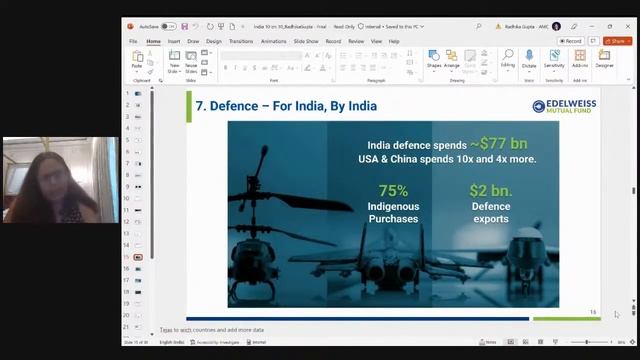Open the File menu
The image size is (640, 360).
133,41
